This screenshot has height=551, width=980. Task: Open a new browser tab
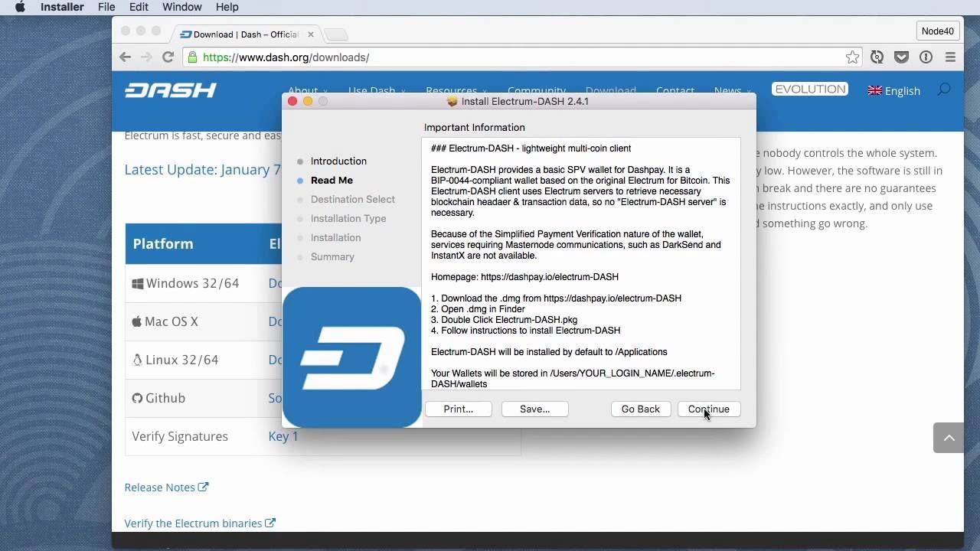[x=336, y=34]
